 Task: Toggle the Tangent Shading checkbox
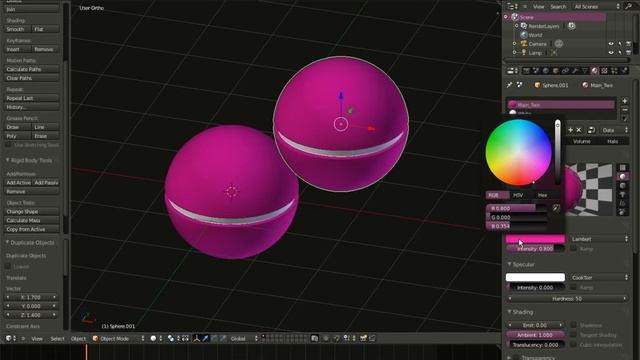coord(573,335)
